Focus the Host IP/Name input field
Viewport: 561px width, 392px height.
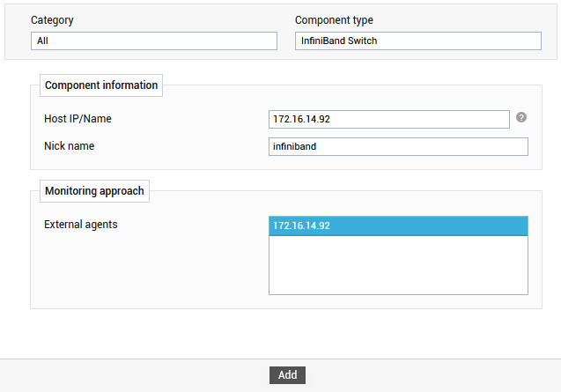pyautogui.click(x=389, y=119)
